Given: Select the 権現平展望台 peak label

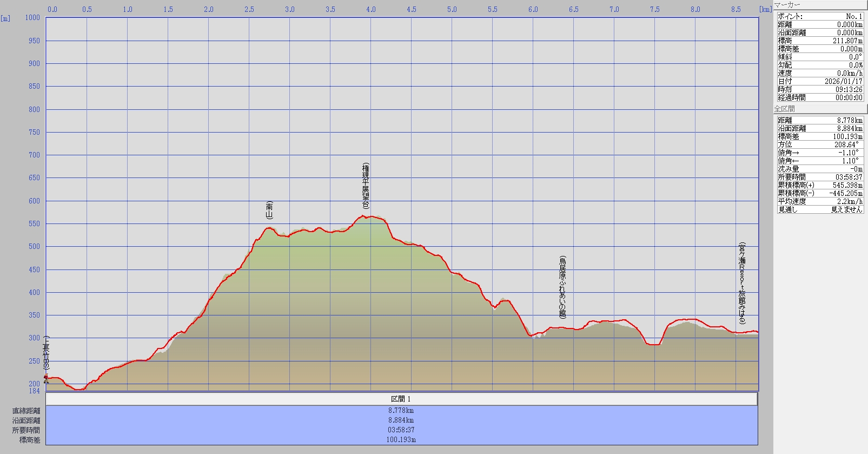Looking at the screenshot, I should tap(366, 186).
